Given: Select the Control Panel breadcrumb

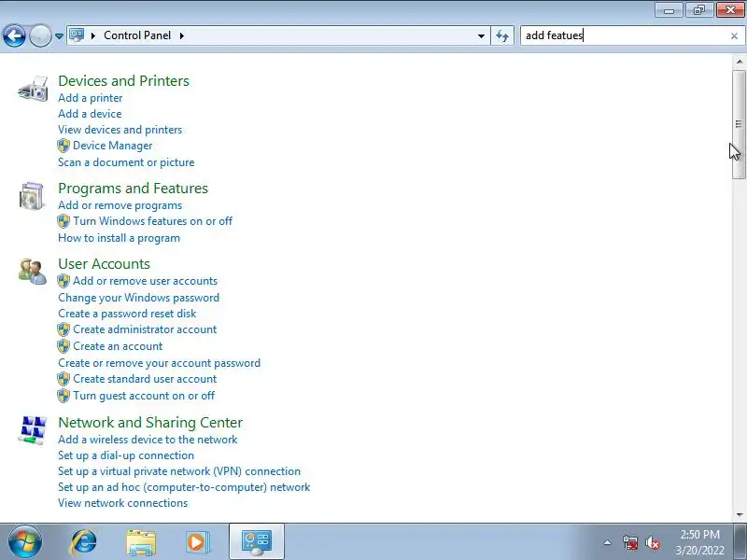Looking at the screenshot, I should [x=137, y=35].
